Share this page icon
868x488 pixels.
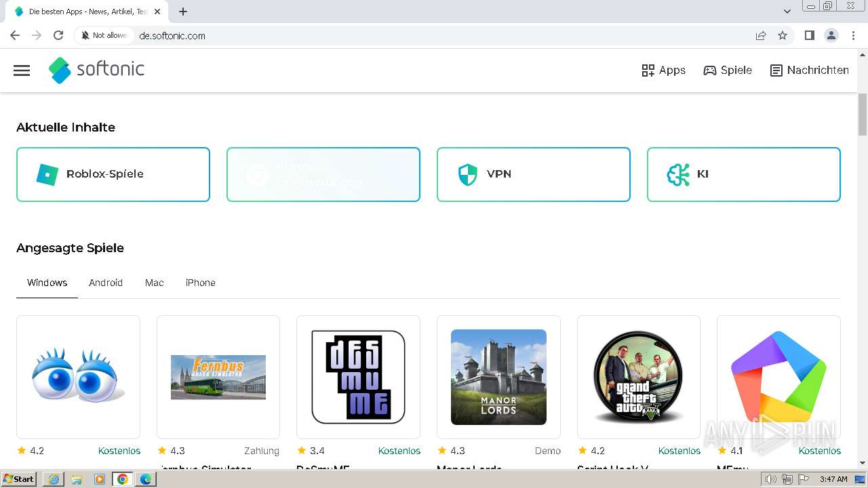[761, 35]
